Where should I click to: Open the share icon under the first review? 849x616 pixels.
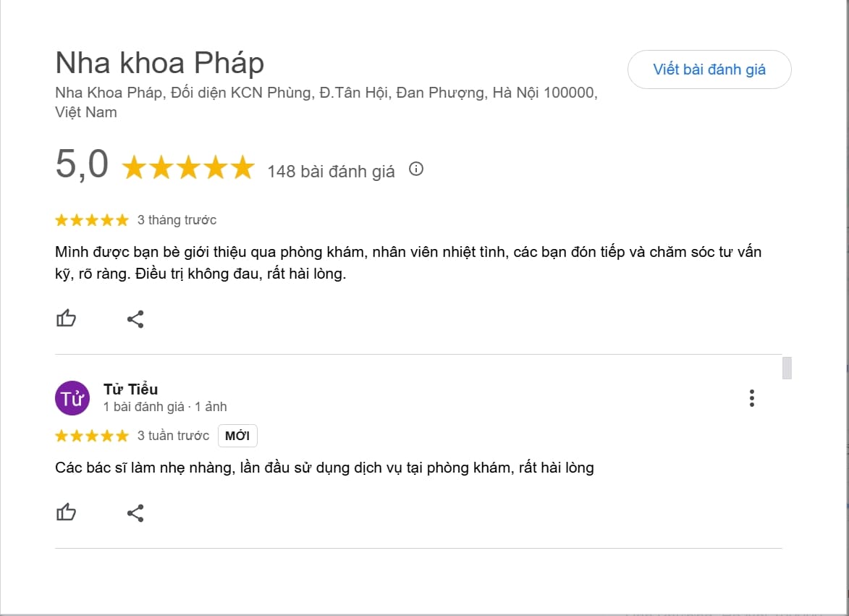[135, 318]
